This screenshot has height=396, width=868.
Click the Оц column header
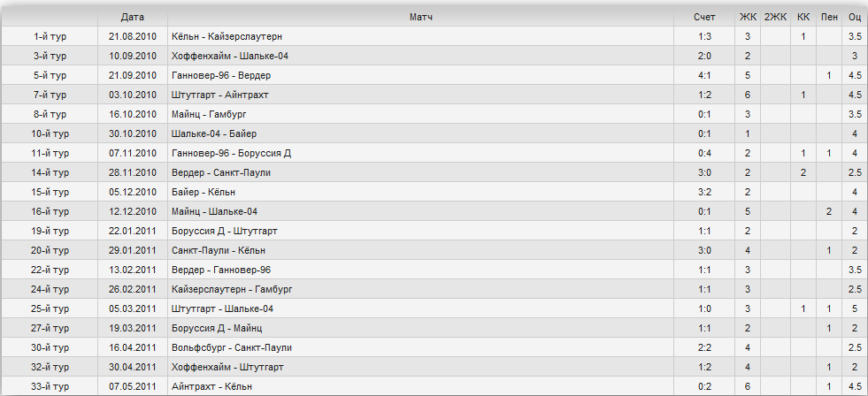click(854, 17)
